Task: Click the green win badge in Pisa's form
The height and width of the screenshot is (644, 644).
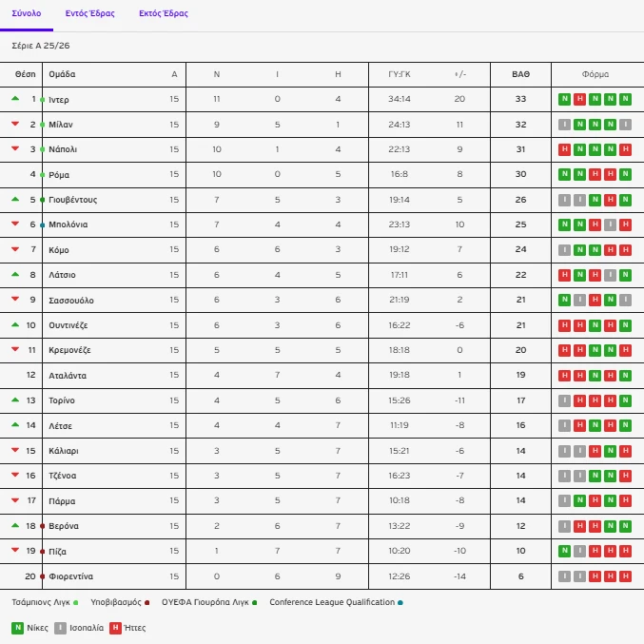Action: pyautogui.click(x=564, y=551)
